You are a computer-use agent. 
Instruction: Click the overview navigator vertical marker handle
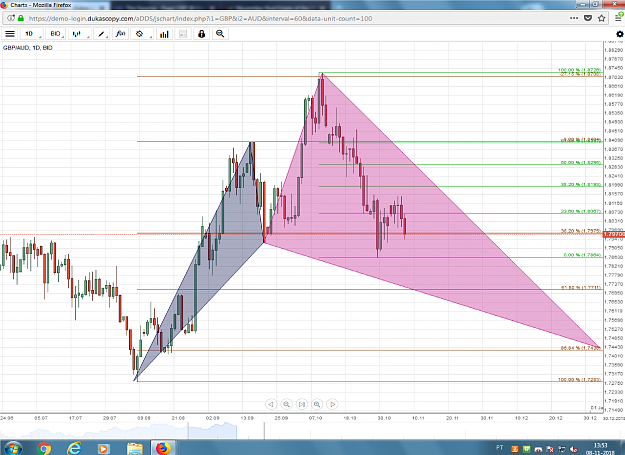point(264,431)
